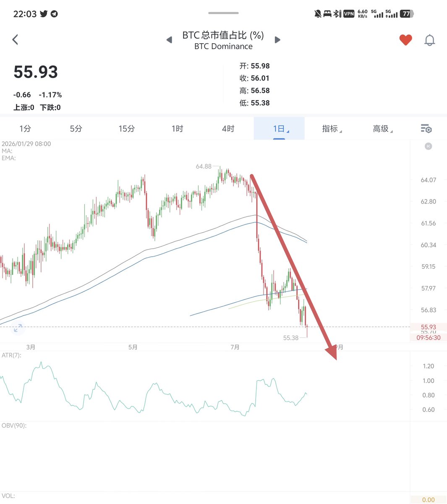This screenshot has width=447, height=504.
Task: Expand chart with the fullscreen arrows icon
Action: pos(18,328)
